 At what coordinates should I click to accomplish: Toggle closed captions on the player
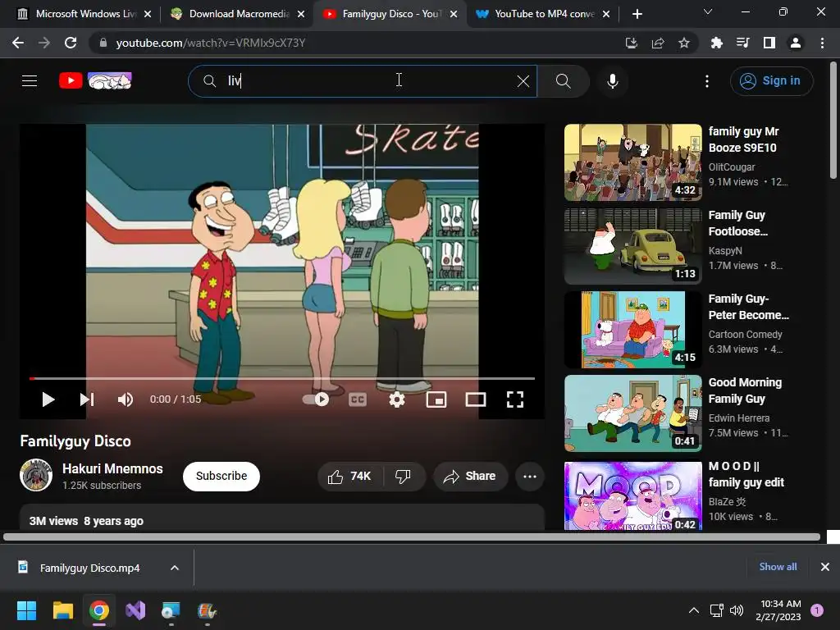[x=358, y=399]
